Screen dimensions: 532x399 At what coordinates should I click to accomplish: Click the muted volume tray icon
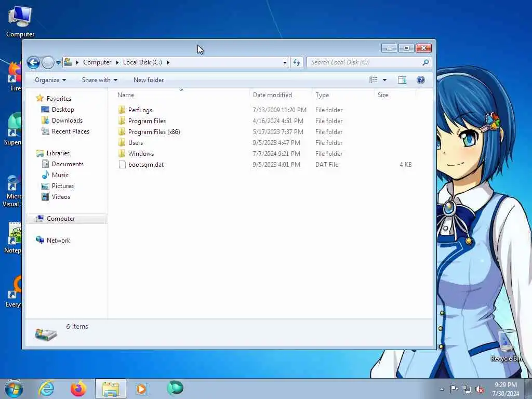click(x=480, y=390)
